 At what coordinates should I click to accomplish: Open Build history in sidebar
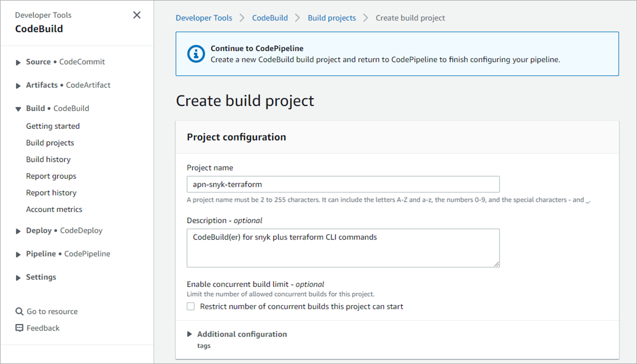click(49, 160)
